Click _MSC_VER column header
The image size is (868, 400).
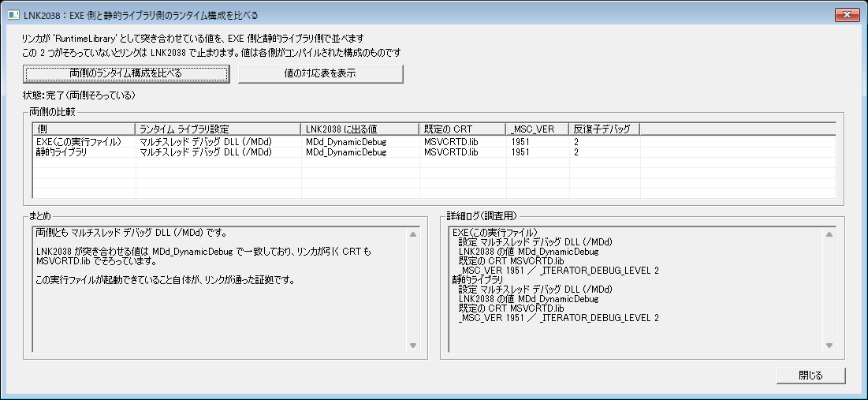coord(537,129)
